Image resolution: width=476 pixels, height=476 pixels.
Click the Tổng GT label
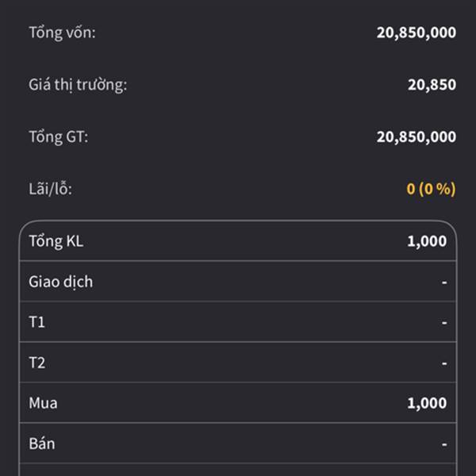click(x=58, y=137)
